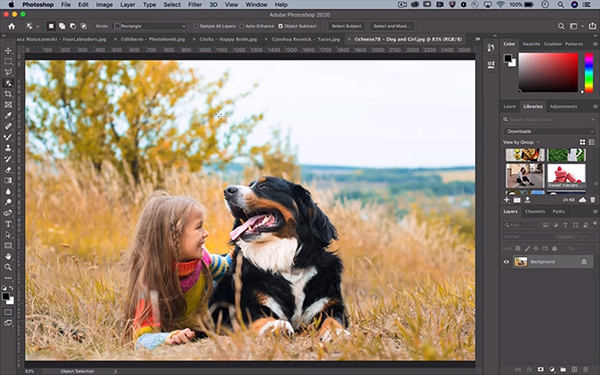The width and height of the screenshot is (600, 375).
Task: Toggle Quick Mask mode
Action: click(8, 312)
